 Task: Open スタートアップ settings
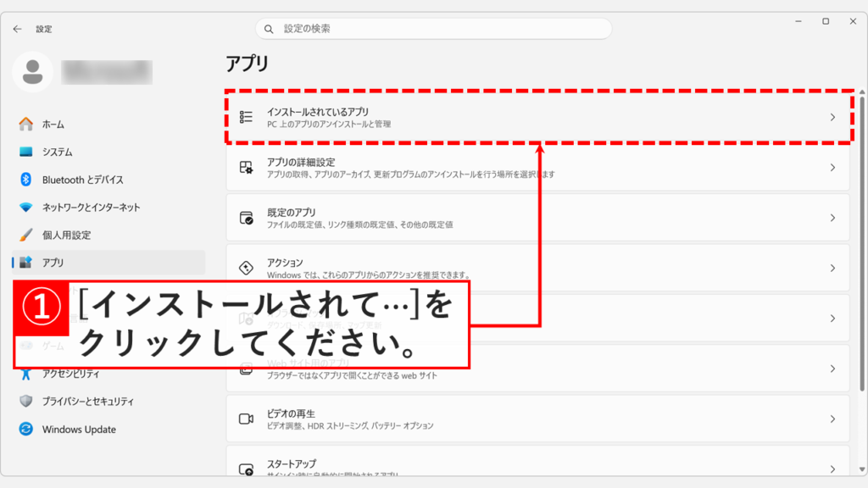tap(537, 462)
